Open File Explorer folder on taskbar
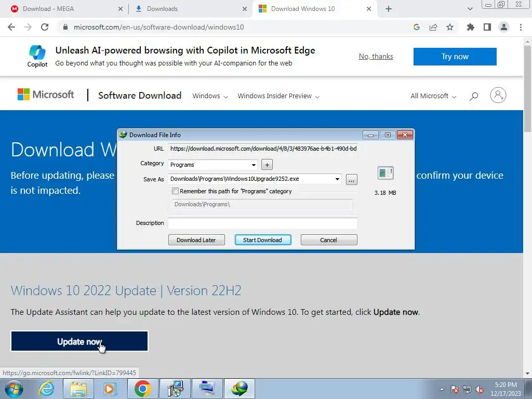532x399 pixels. click(x=78, y=389)
